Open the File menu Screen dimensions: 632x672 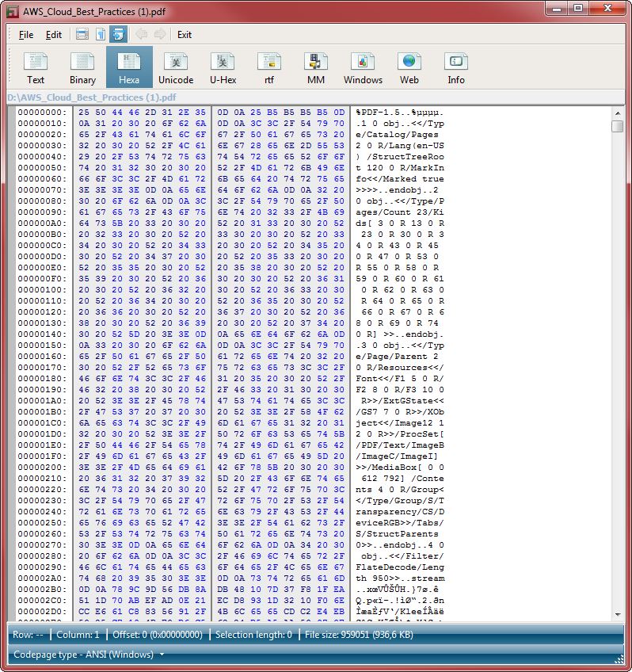26,35
